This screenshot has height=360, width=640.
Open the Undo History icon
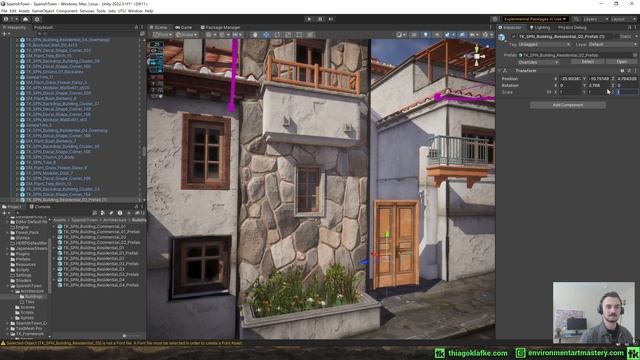click(494, 19)
